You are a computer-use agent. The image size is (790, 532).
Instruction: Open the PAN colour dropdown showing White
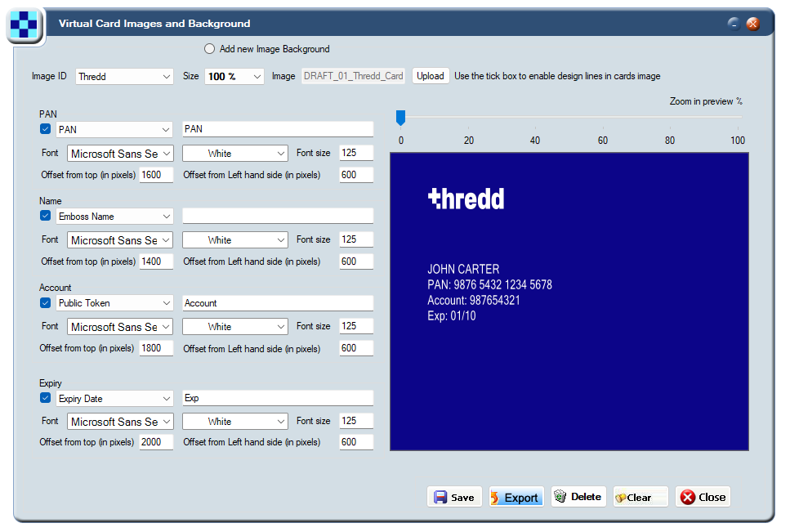pos(234,153)
